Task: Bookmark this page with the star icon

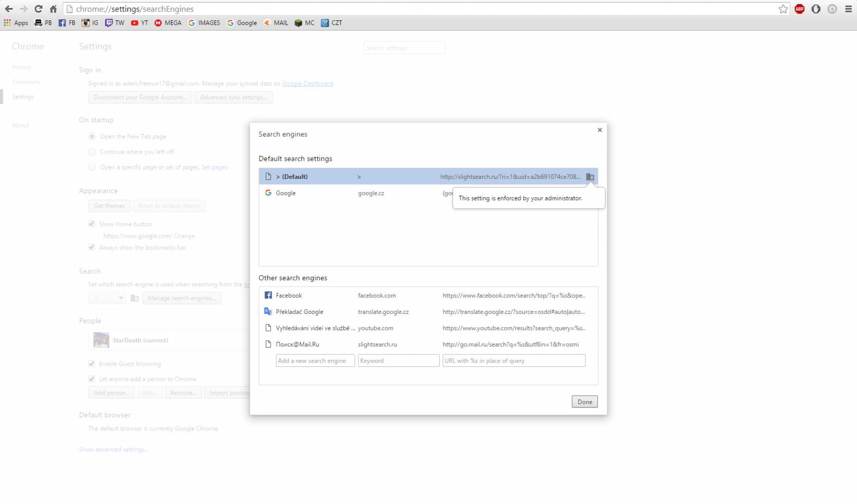Action: pos(783,9)
